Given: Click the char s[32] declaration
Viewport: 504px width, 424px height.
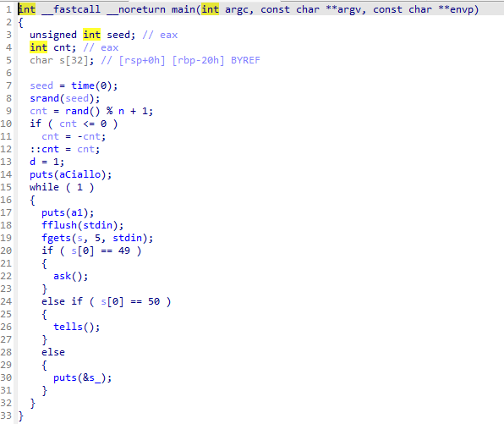Looking at the screenshot, I should point(62,60).
